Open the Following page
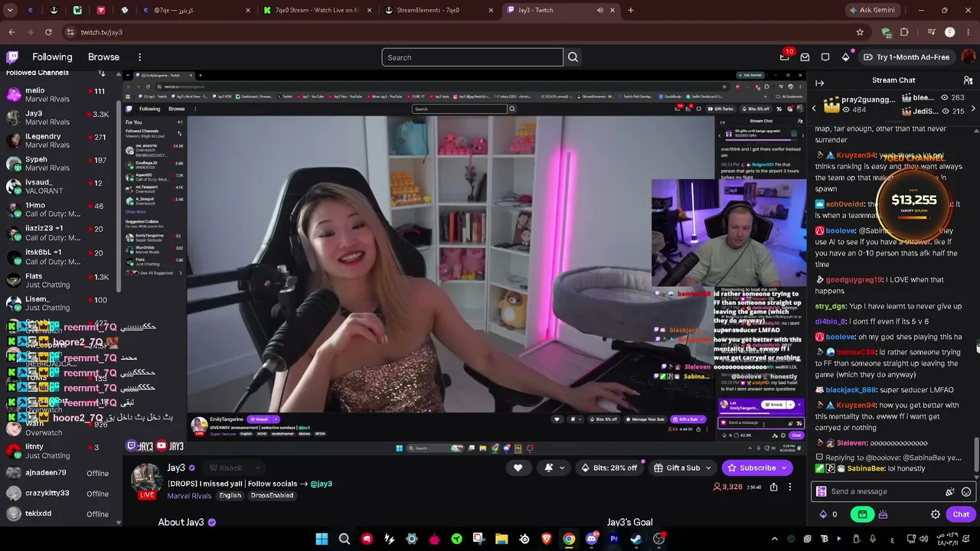The height and width of the screenshot is (551, 980). [52, 57]
